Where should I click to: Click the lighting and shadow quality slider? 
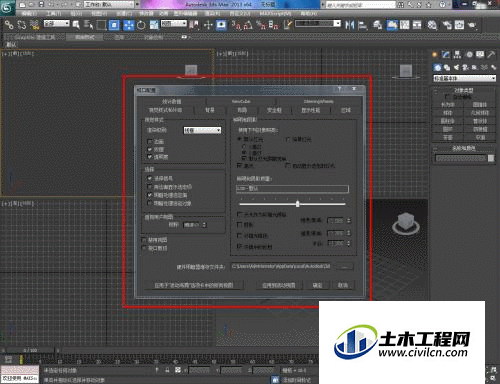pyautogui.click(x=292, y=203)
